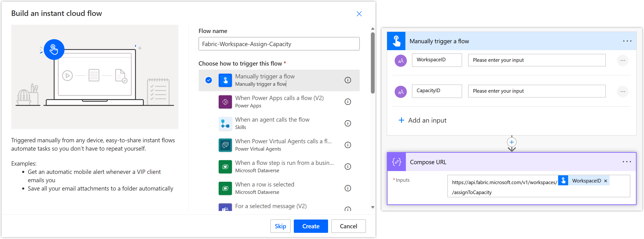
Task: Open info for When an agent calls the flow
Action: point(348,123)
